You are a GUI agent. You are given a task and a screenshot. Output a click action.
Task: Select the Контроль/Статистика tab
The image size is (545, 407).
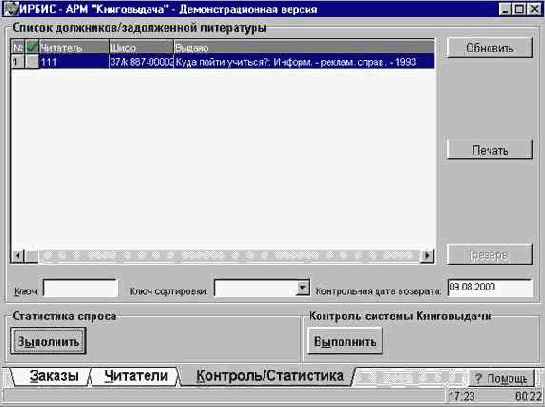pos(268,376)
